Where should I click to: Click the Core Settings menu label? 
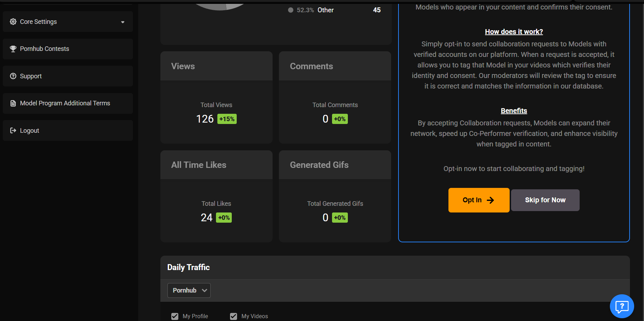tap(38, 22)
